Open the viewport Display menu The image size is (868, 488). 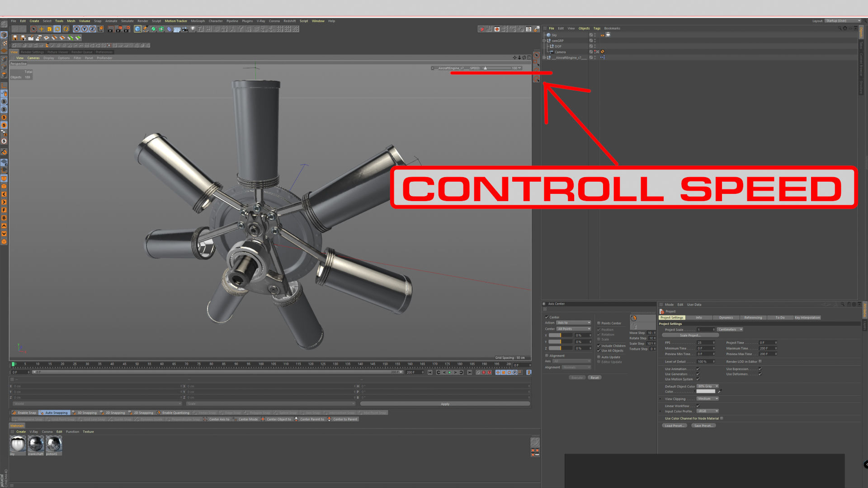pyautogui.click(x=49, y=58)
